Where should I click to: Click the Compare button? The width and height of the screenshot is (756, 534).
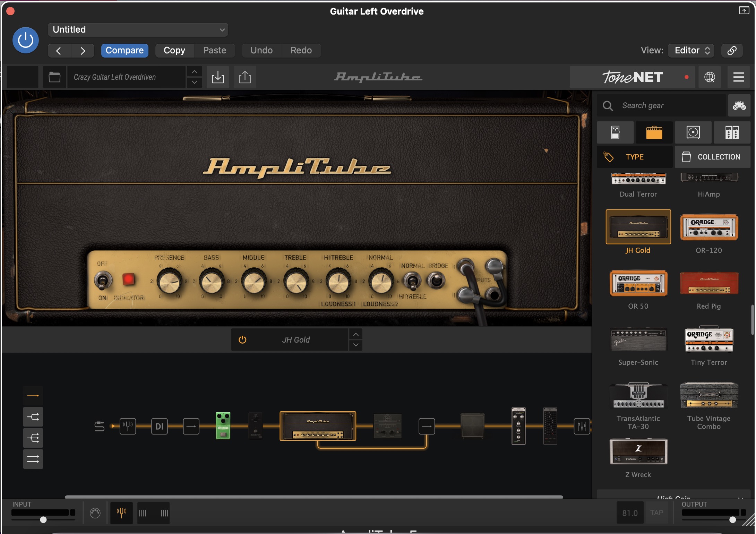pyautogui.click(x=124, y=51)
